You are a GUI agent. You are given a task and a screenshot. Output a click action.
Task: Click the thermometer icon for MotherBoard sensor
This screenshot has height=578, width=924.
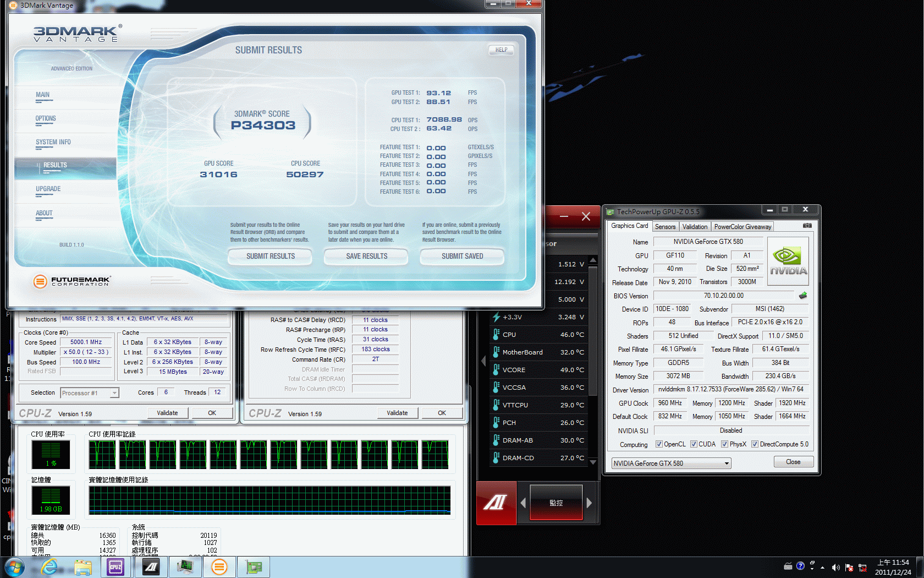point(496,352)
